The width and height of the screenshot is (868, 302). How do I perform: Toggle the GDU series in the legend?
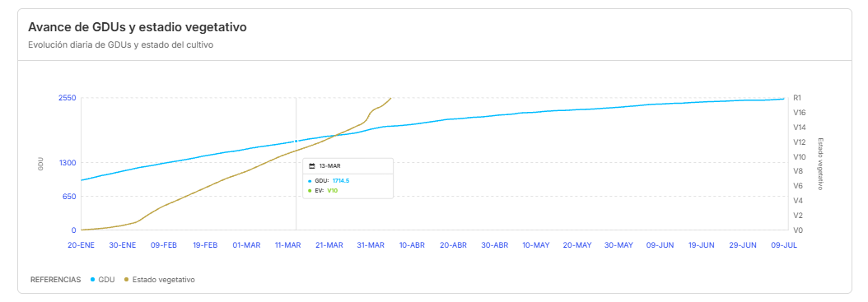(x=102, y=280)
